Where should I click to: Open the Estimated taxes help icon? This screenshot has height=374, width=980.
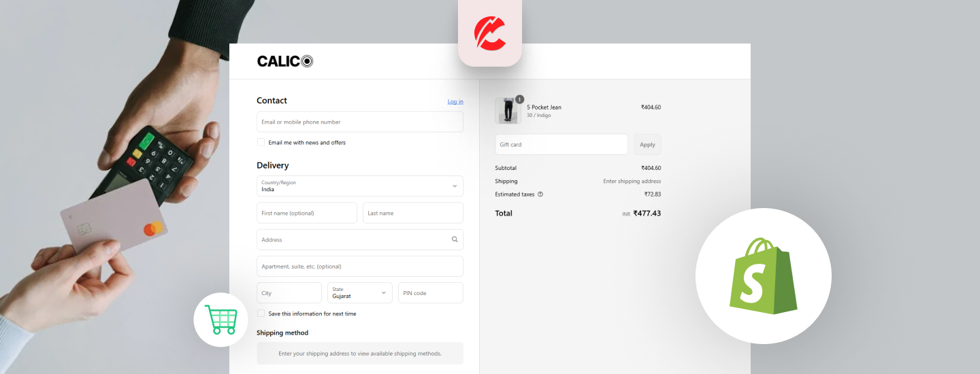click(x=540, y=194)
